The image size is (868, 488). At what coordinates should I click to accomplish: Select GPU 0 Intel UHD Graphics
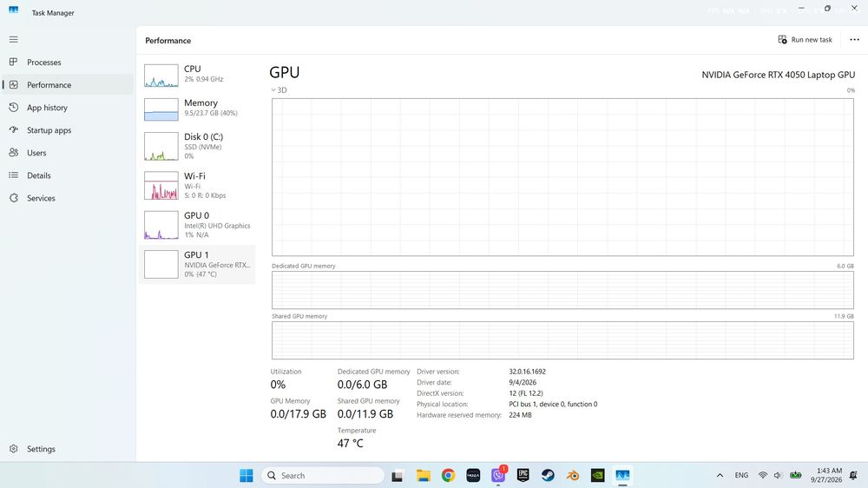click(x=196, y=224)
